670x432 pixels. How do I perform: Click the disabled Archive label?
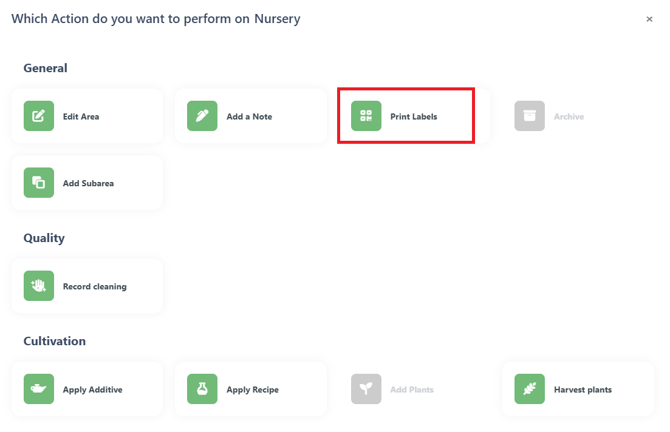[569, 117]
